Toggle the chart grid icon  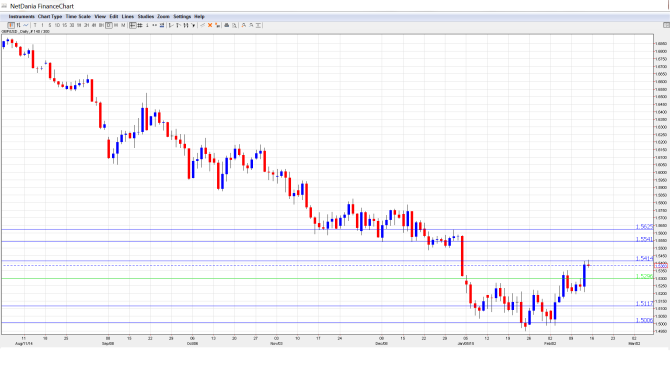[140, 25]
